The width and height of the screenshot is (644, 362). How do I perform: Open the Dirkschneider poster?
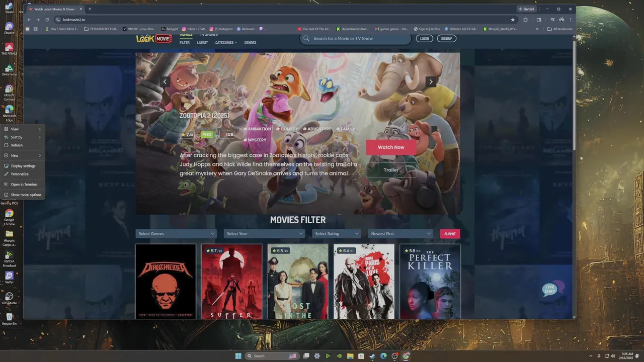(x=166, y=281)
